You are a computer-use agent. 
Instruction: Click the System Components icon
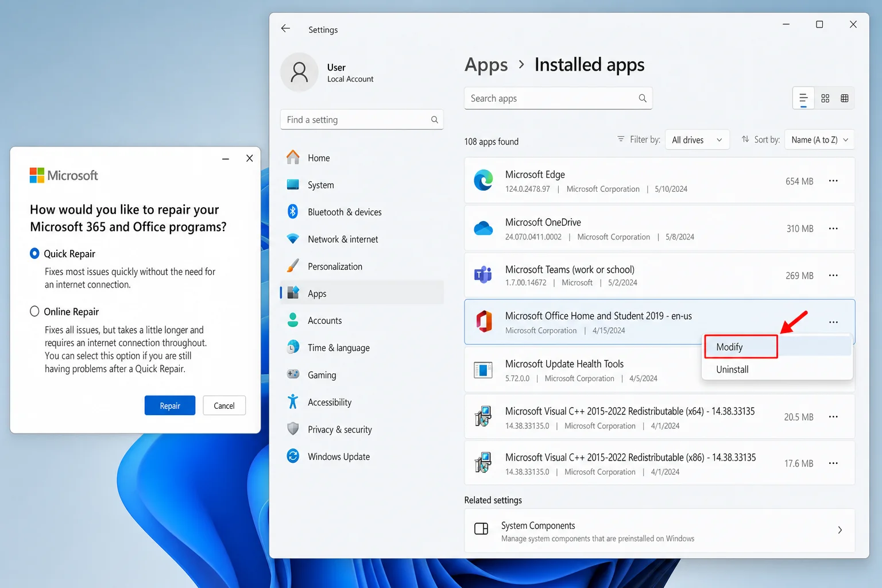[481, 529]
